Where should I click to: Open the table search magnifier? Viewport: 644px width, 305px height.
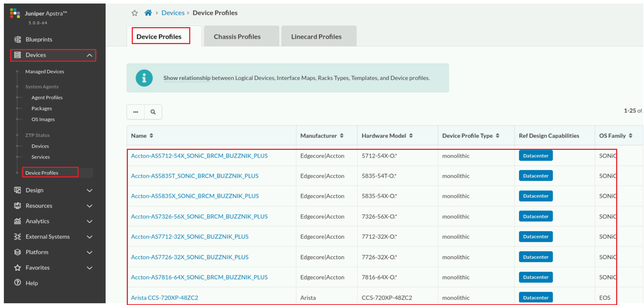click(x=153, y=112)
